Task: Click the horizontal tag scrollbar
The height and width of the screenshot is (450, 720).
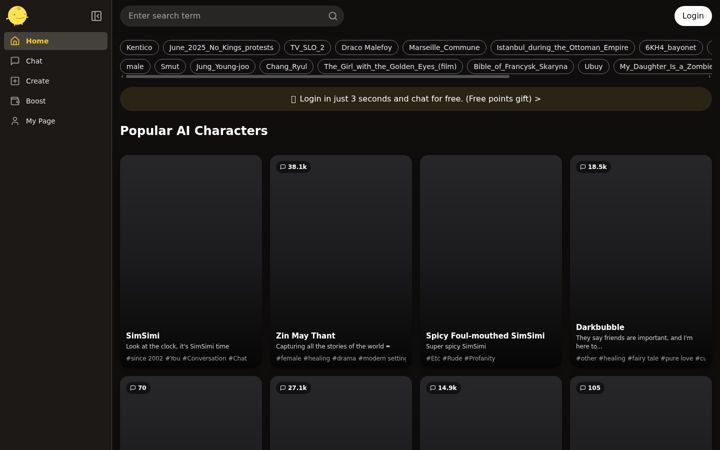Action: (x=317, y=77)
